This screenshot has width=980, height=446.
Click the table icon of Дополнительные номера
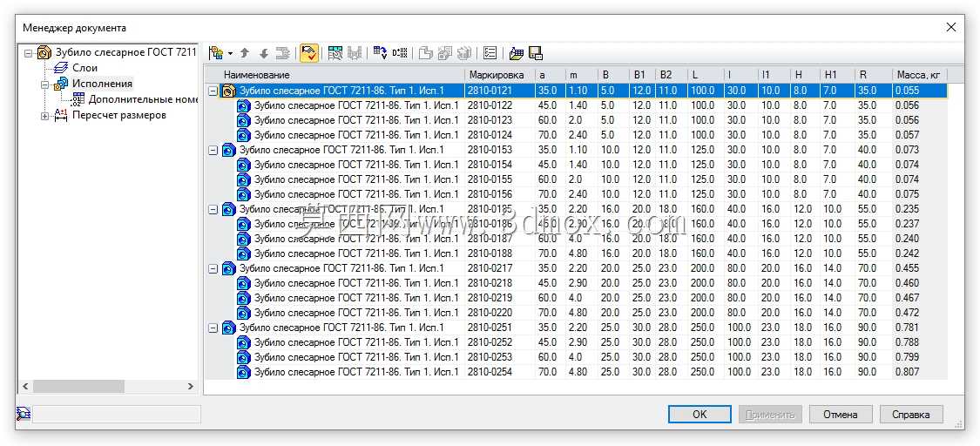click(x=78, y=99)
